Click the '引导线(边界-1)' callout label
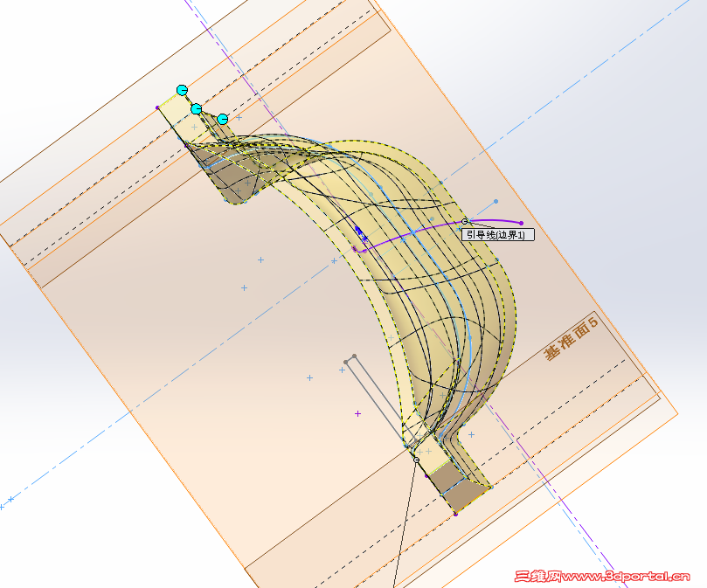This screenshot has width=707, height=588. click(x=498, y=235)
